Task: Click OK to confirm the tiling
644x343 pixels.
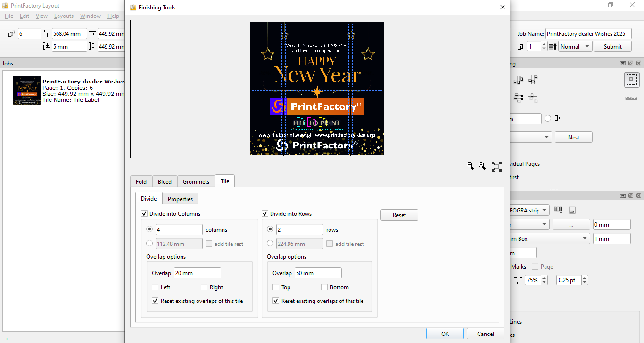Action: click(x=445, y=334)
